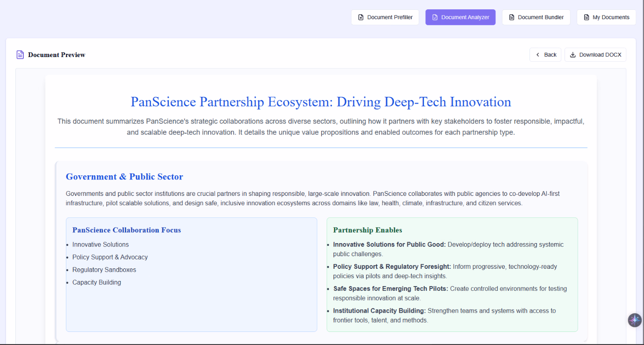The height and width of the screenshot is (345, 644).
Task: Select the Document Analyzer tab
Action: pos(460,17)
